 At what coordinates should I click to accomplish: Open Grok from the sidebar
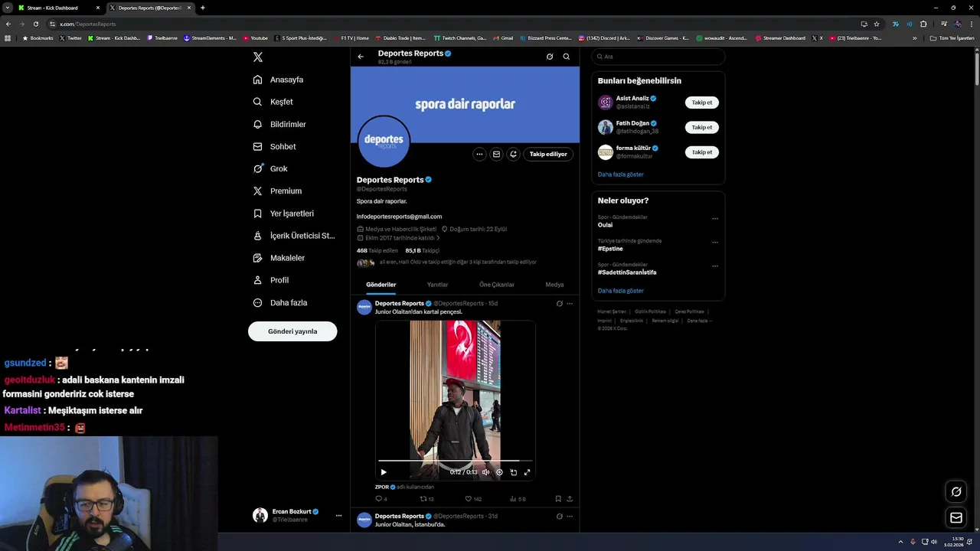270,168
